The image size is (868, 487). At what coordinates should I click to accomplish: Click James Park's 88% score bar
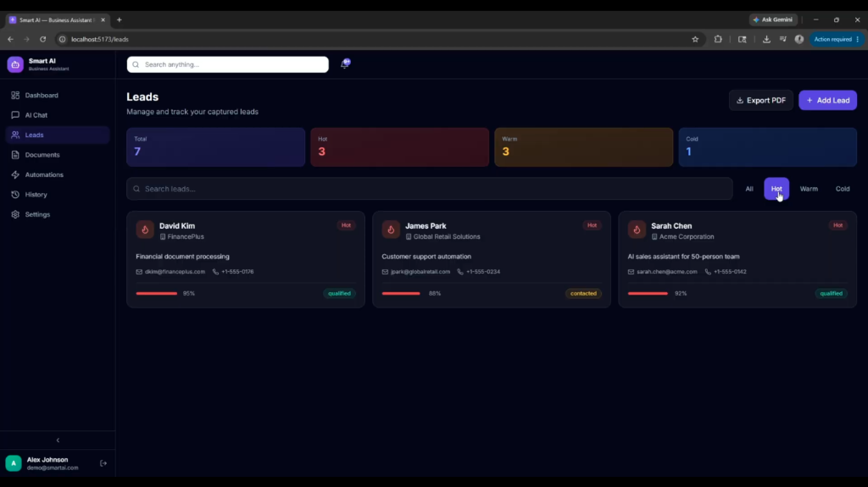pos(401,293)
